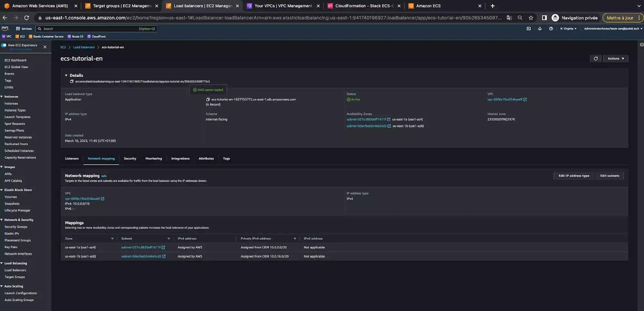Open the browser zoom magnifier icon
The height and width of the screenshot is (311, 644).
click(520, 18)
